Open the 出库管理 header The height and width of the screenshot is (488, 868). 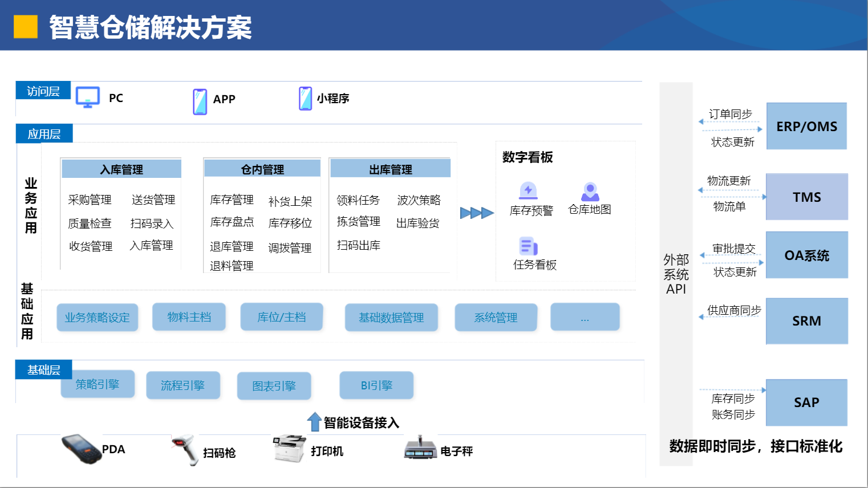tap(391, 169)
